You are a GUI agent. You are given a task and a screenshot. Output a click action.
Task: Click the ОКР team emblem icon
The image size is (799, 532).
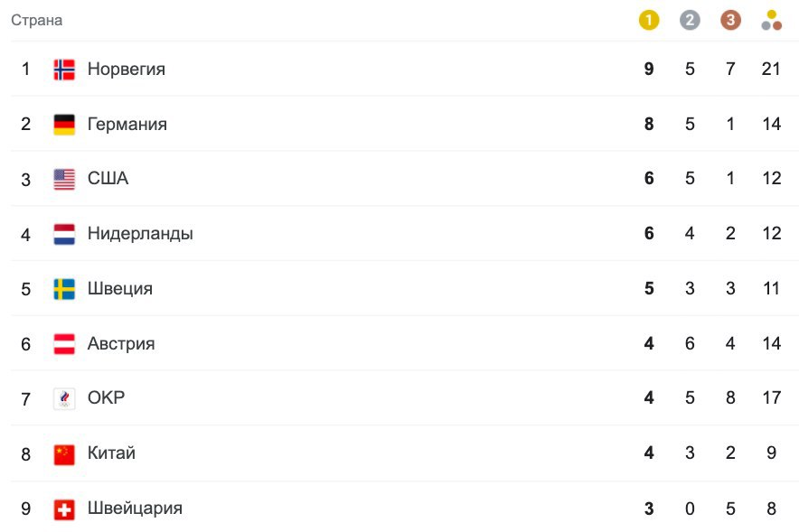(64, 398)
